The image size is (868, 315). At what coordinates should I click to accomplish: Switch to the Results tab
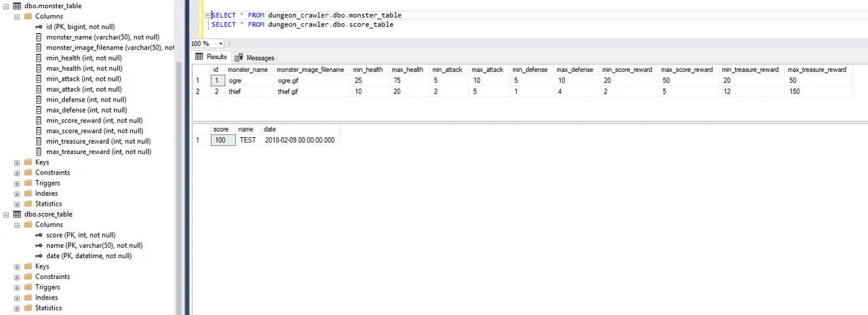211,57
